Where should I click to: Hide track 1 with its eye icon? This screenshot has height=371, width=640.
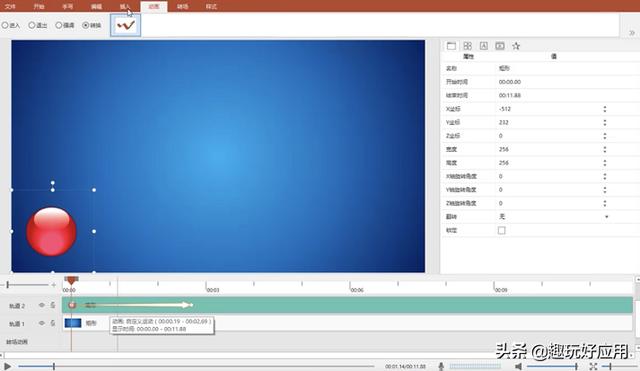click(x=42, y=323)
